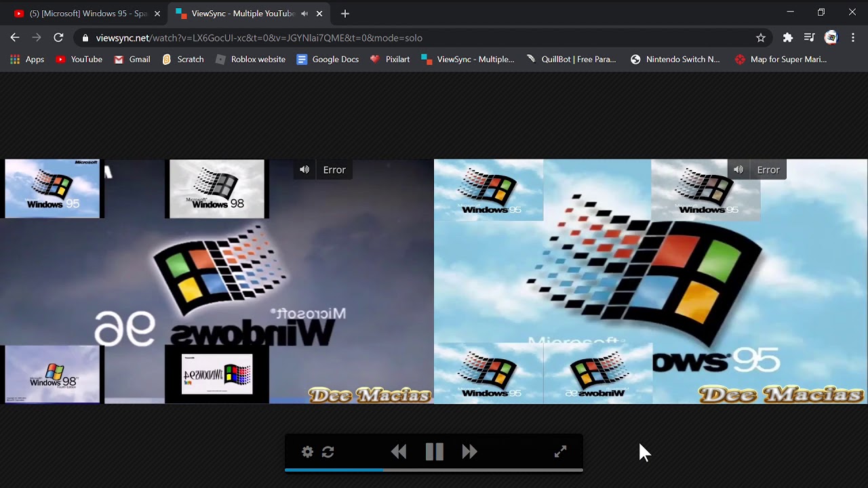
Task: Mute the right video speaker icon
Action: point(738,170)
